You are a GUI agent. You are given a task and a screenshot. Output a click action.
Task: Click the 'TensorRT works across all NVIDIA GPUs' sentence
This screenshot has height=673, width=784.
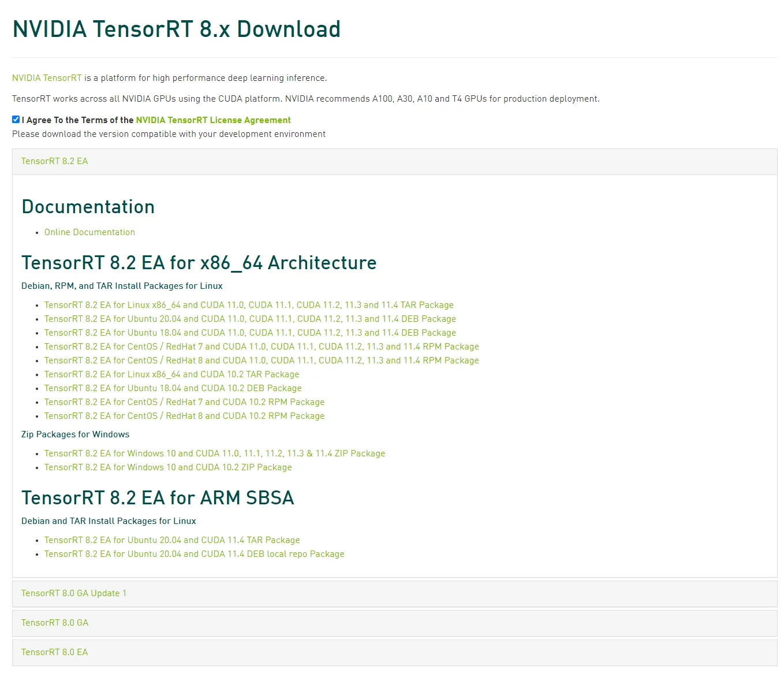coord(306,99)
